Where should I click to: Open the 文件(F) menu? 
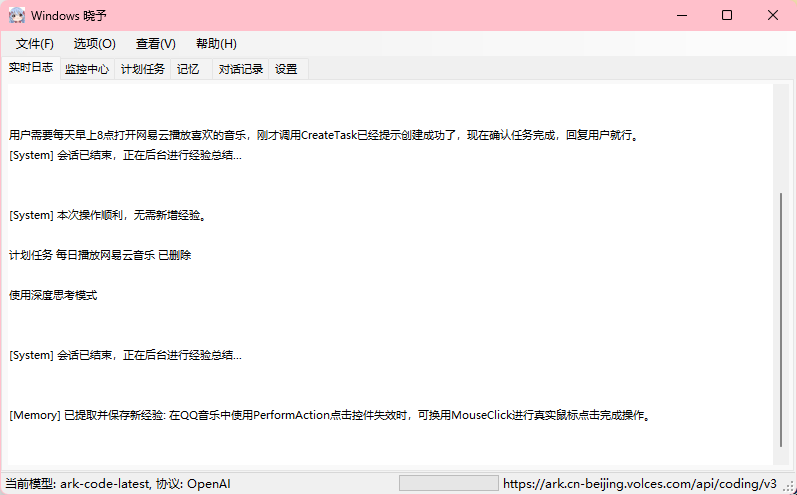35,44
